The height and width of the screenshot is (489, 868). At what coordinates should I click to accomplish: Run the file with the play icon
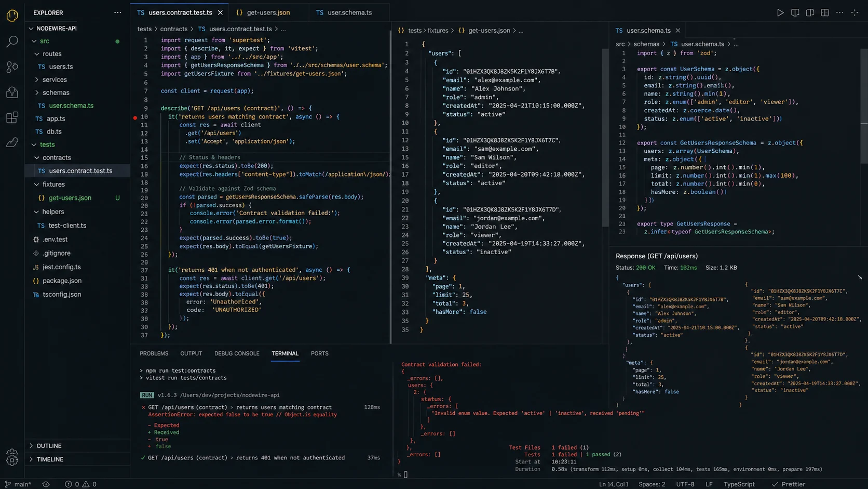click(x=780, y=12)
